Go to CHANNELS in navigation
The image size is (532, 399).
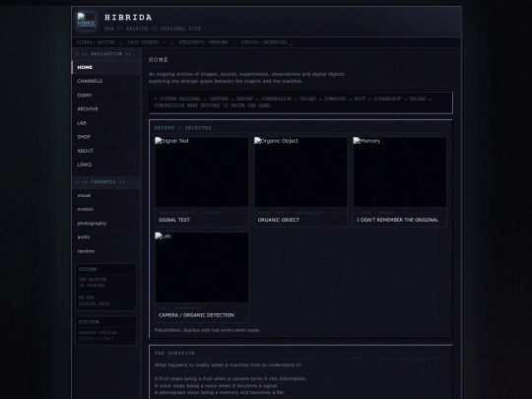pos(106,81)
